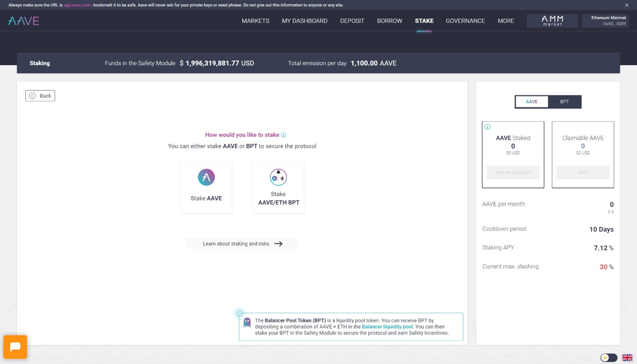This screenshot has height=364, width=637.
Task: Click the UK flag language icon
Action: [x=627, y=358]
